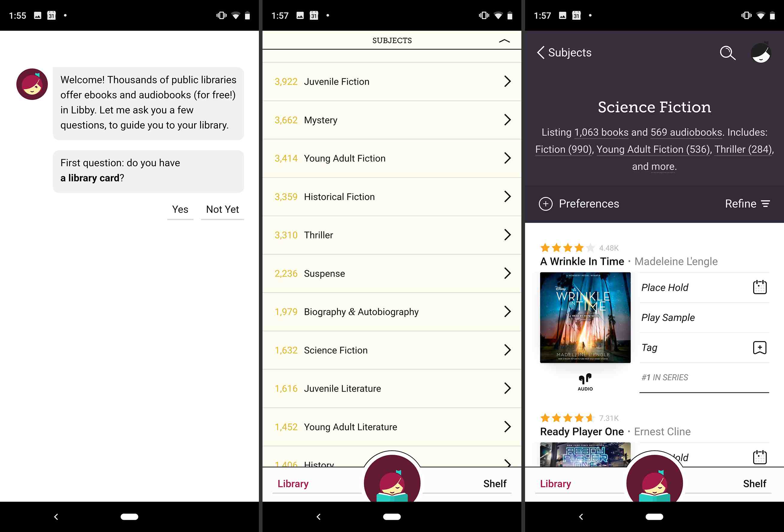Expand the Thriller subjects row chevron
Viewport: 784px width, 532px height.
pos(507,234)
